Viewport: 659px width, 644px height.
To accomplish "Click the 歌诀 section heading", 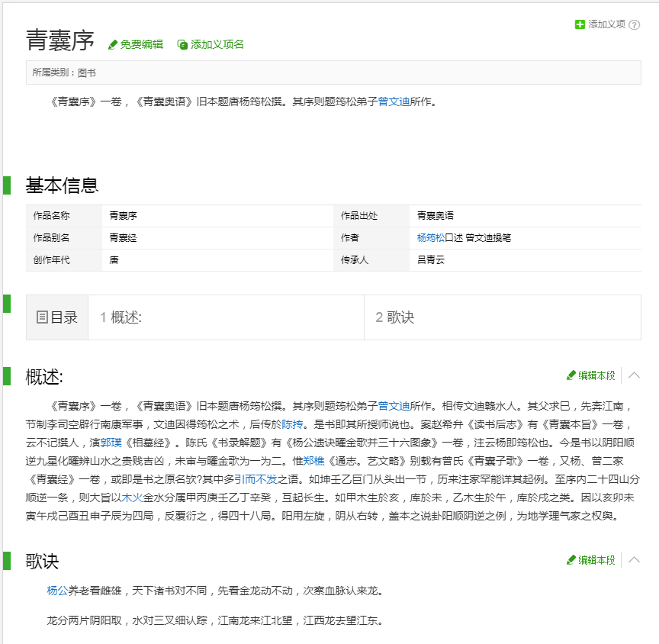I will (42, 561).
